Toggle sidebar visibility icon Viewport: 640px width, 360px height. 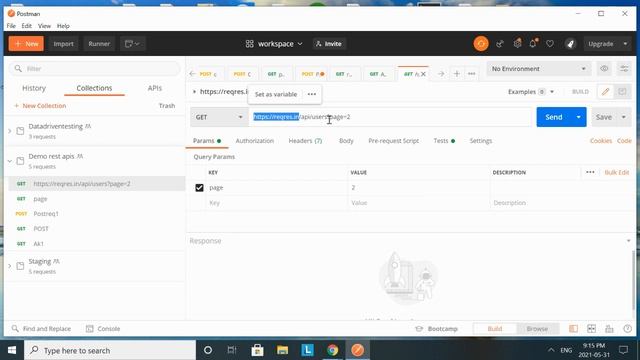click(x=573, y=329)
